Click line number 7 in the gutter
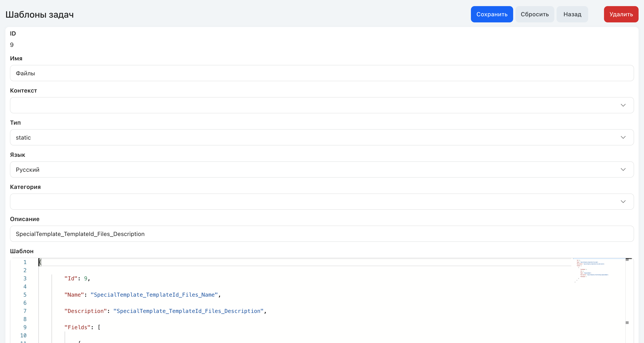The image size is (644, 343). 25,311
